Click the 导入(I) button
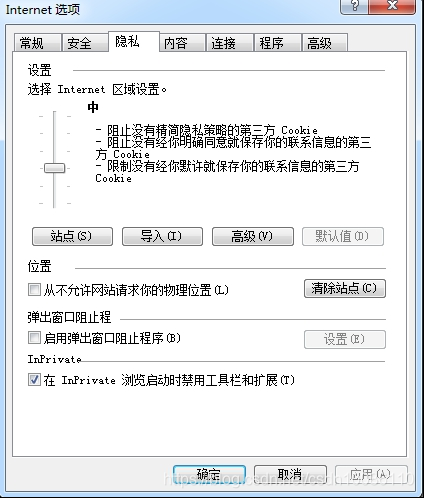This screenshot has height=498, width=424. [162, 236]
